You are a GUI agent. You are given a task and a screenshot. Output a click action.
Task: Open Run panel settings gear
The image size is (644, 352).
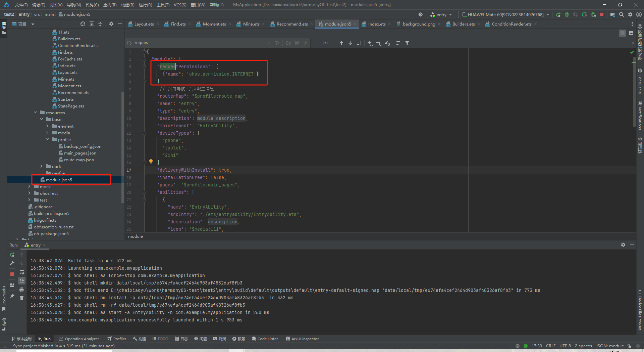point(623,245)
